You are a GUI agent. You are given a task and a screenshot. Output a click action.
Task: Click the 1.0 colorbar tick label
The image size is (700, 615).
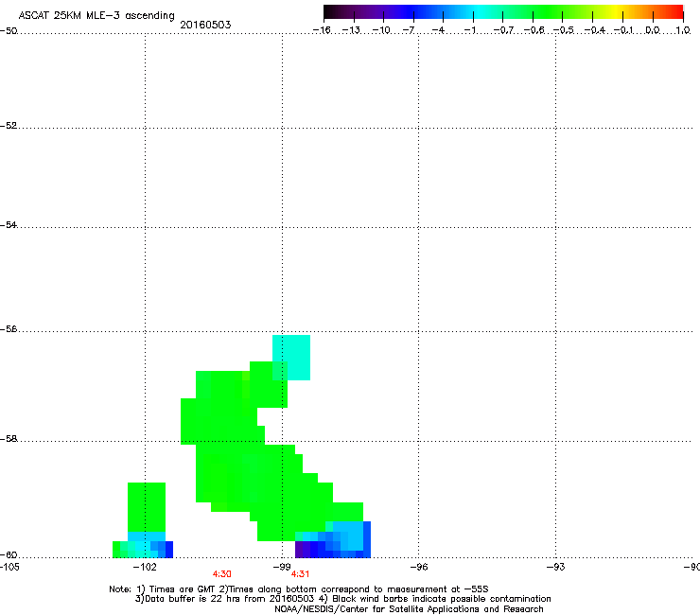(x=683, y=30)
